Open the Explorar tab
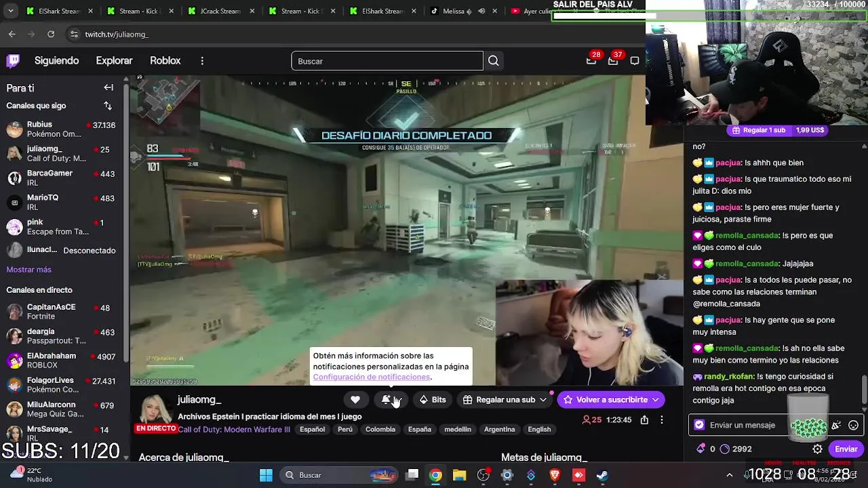The image size is (868, 488). 114,61
